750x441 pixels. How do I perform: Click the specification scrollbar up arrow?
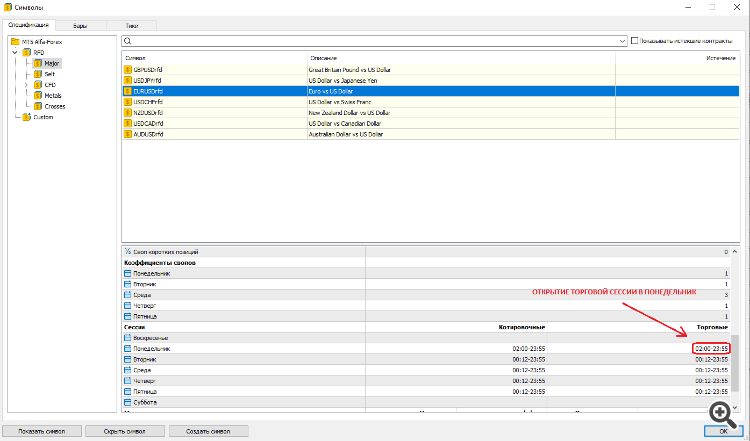(x=735, y=252)
